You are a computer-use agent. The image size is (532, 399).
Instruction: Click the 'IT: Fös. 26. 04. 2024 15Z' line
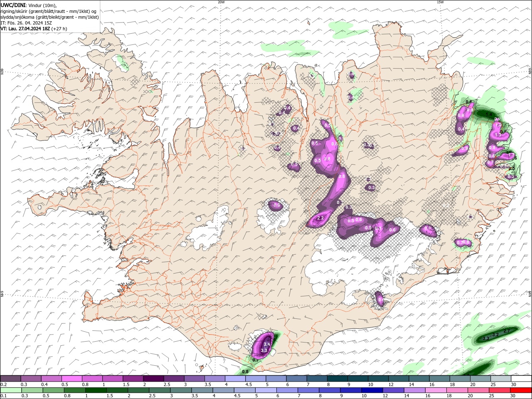click(x=26, y=23)
